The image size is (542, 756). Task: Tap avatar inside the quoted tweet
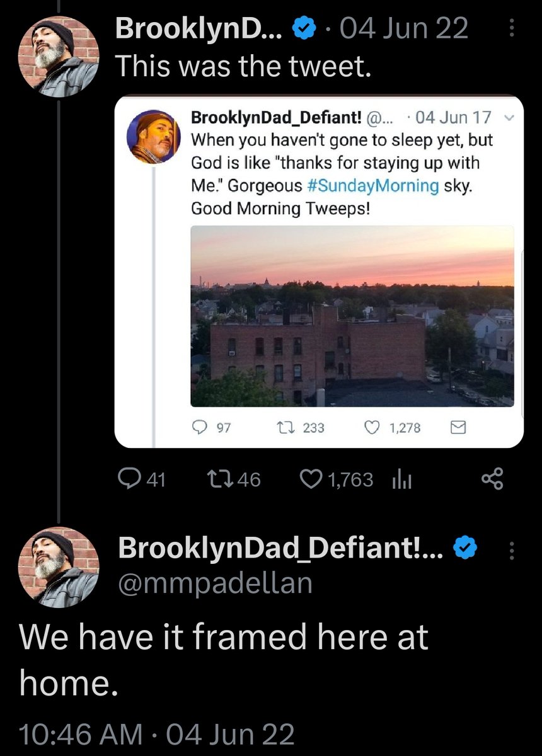coord(154,137)
